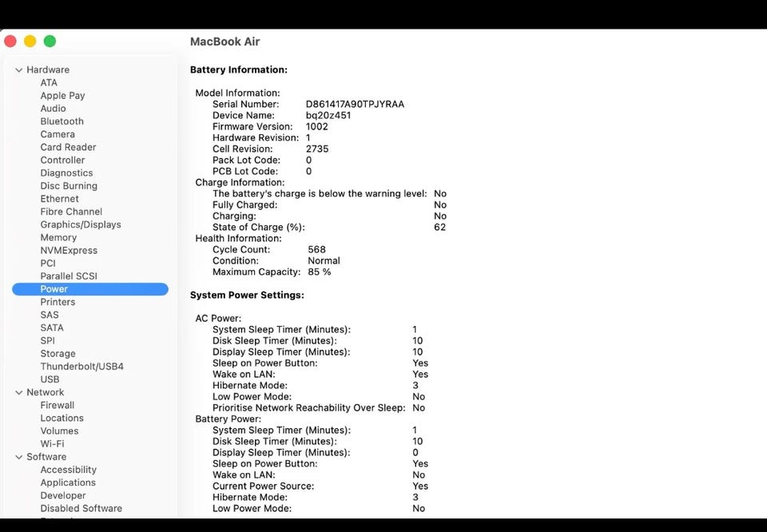Select the Network category label
This screenshot has width=767, height=532.
point(45,393)
